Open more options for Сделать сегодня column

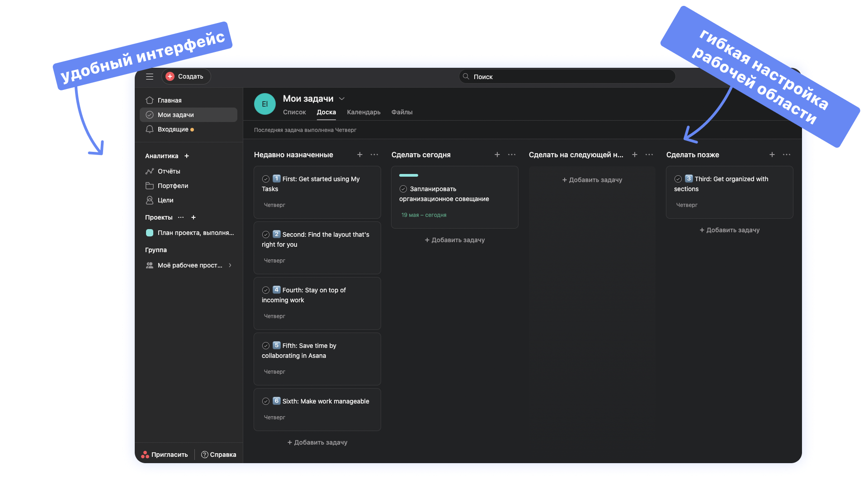(512, 155)
